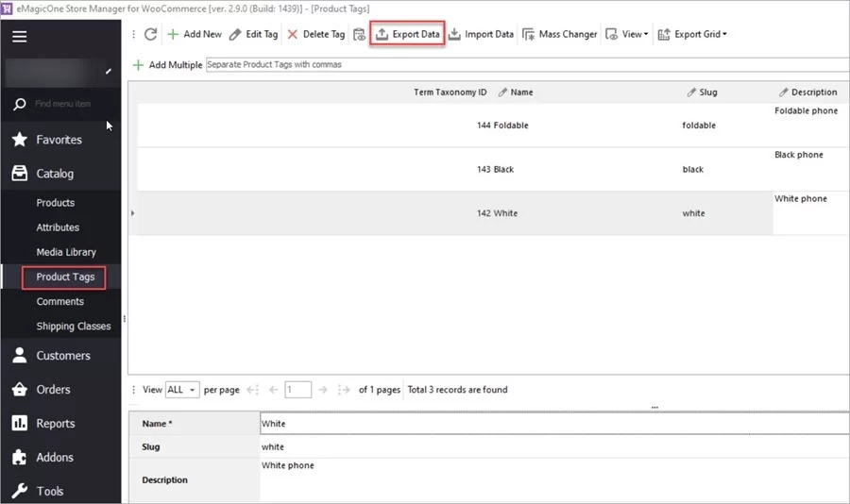Open the Orders section in sidebar
Screen dimensions: 850x504
(53, 390)
